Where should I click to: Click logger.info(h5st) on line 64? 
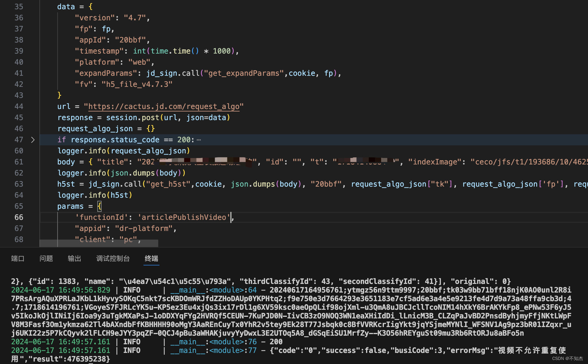click(95, 195)
